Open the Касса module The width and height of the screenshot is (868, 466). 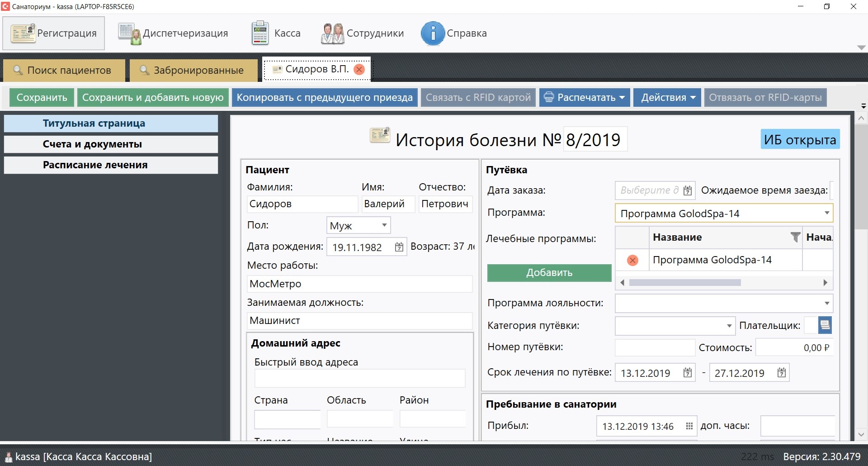260,33
